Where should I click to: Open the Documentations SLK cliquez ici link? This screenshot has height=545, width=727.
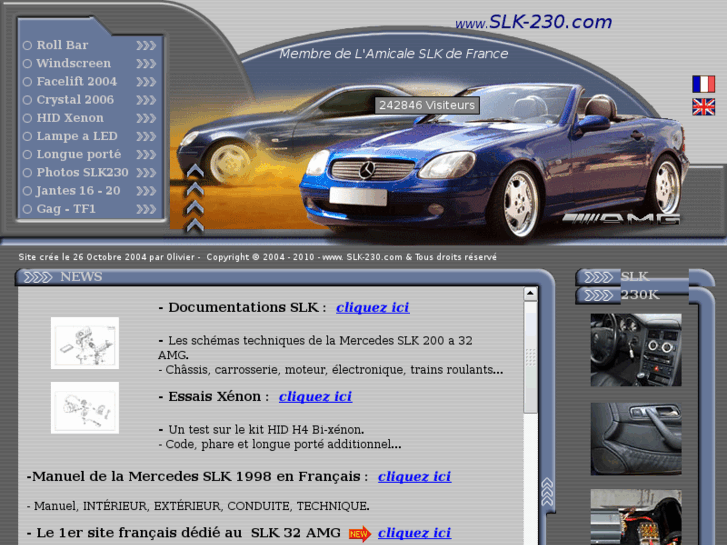tap(372, 308)
